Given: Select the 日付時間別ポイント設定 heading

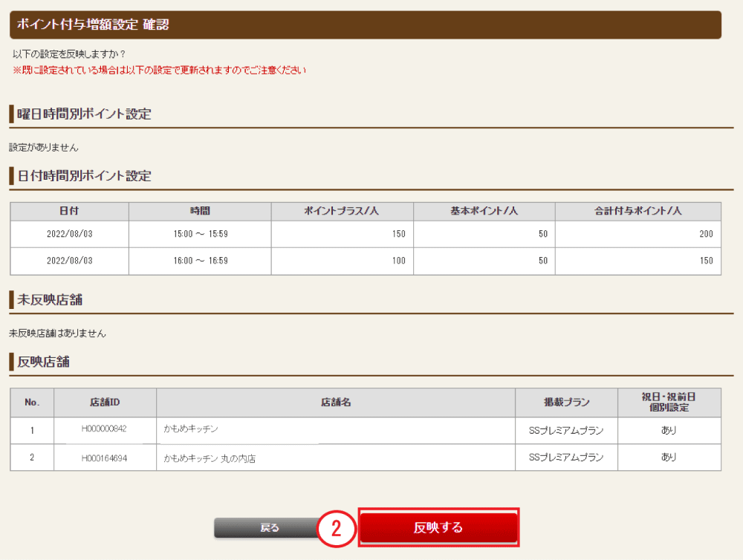Looking at the screenshot, I should (84, 176).
